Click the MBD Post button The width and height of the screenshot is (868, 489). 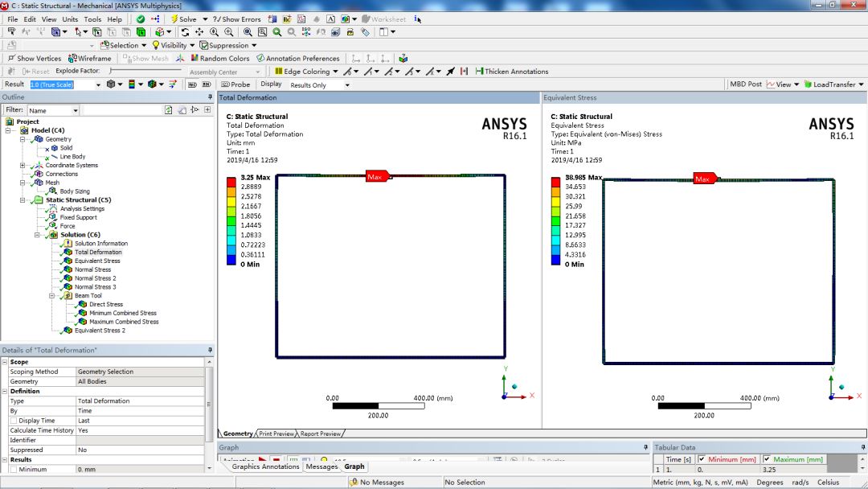coord(746,84)
